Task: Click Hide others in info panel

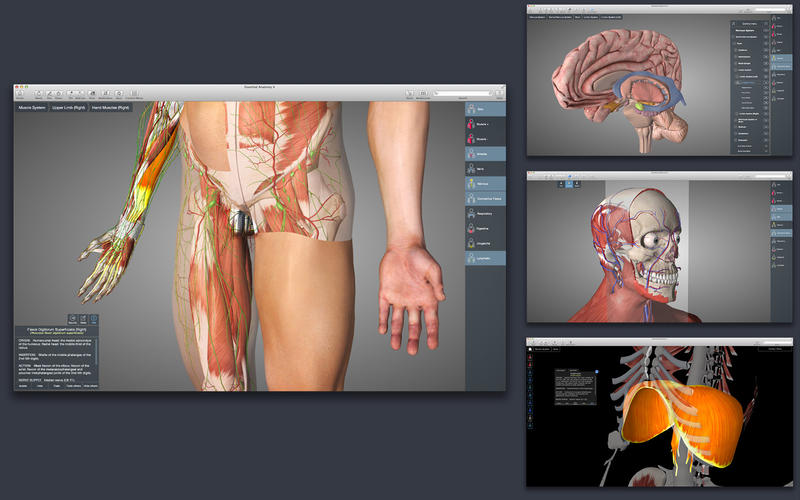Action: (91, 386)
